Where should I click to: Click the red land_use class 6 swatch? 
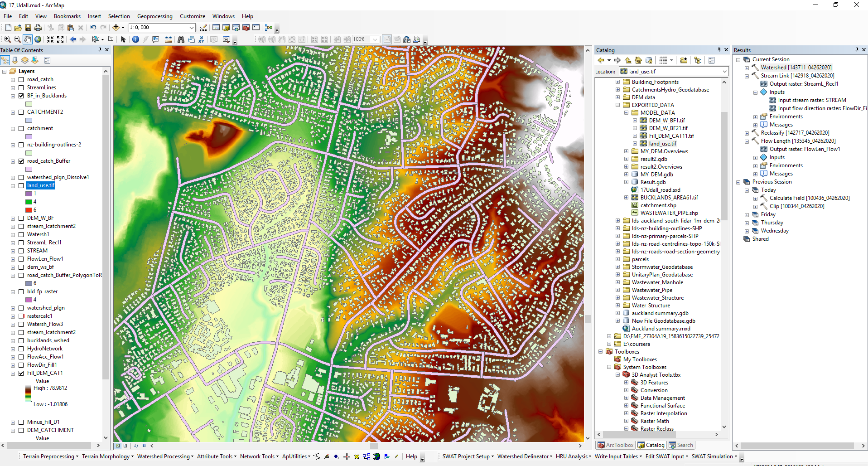[x=29, y=210]
